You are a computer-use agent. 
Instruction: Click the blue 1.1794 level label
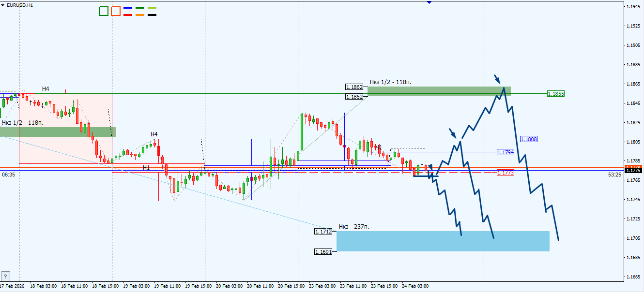pyautogui.click(x=506, y=152)
